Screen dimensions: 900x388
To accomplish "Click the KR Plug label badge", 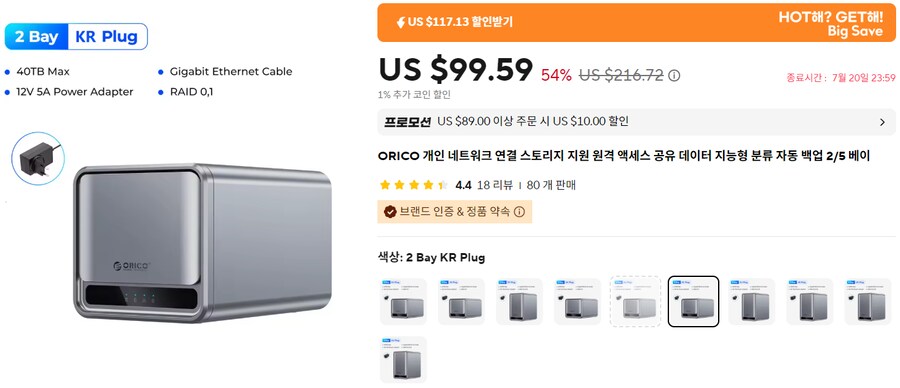I will coord(107,37).
